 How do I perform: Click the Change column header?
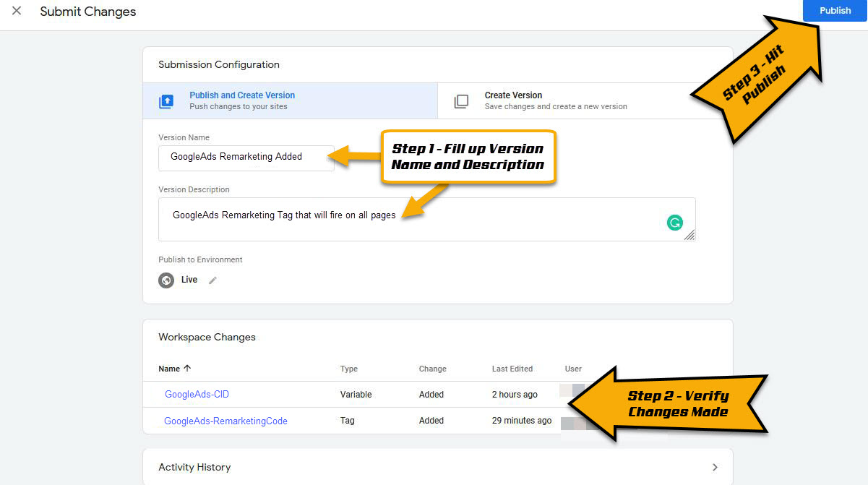[432, 369]
